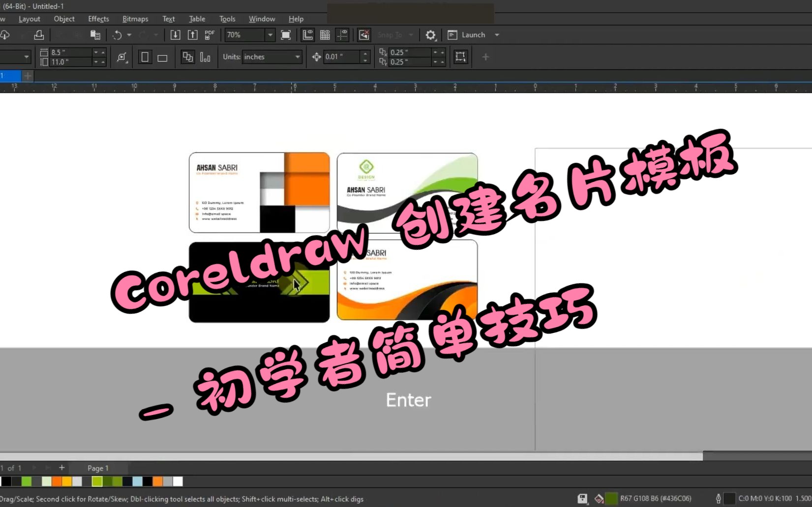Click the document color proof icon in status bar

coord(582,499)
